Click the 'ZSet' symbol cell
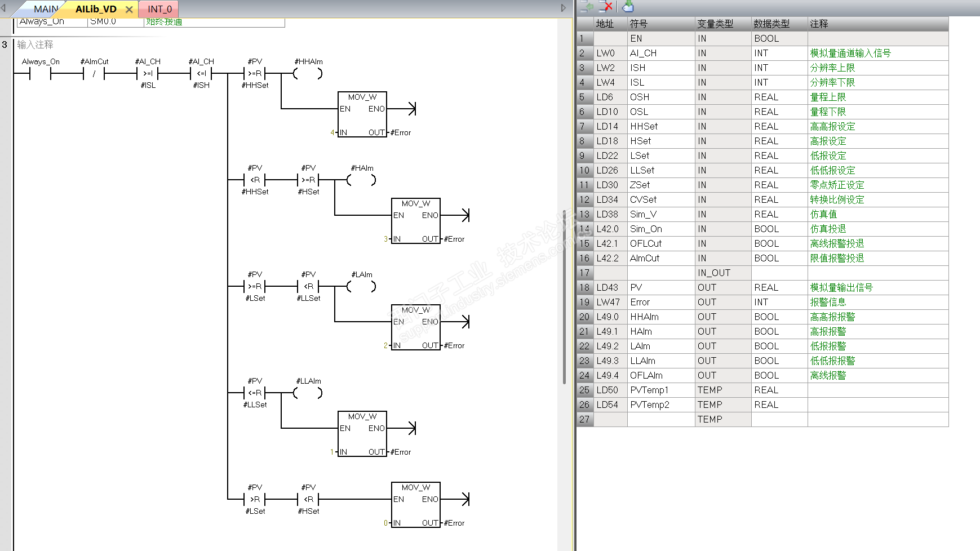Viewport: 980px width, 551px height. click(661, 185)
